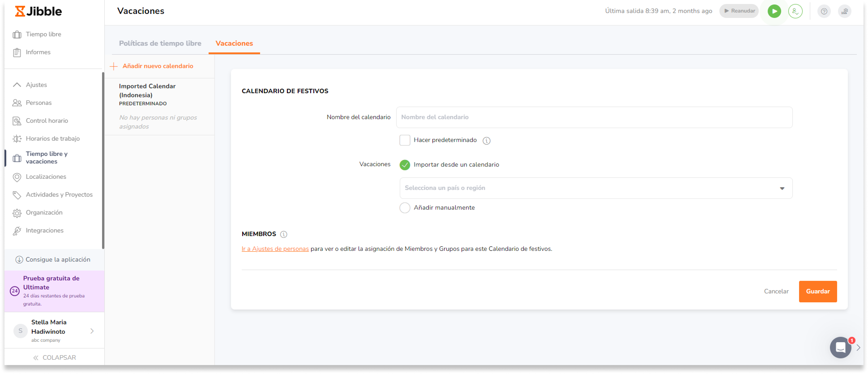Open the help question mark icon

point(824,11)
